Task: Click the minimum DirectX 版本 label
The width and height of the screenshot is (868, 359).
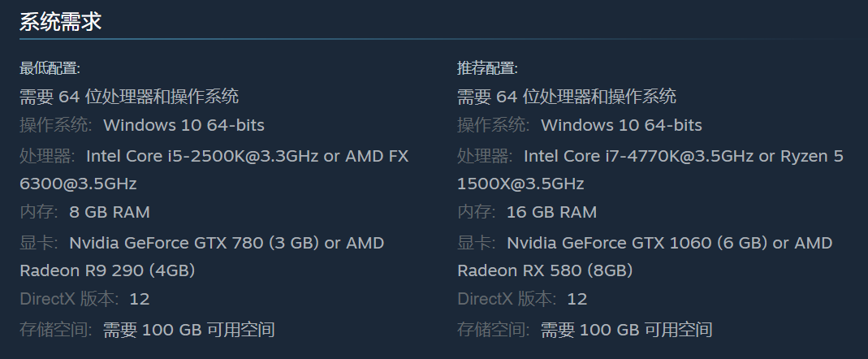Action: [x=70, y=299]
